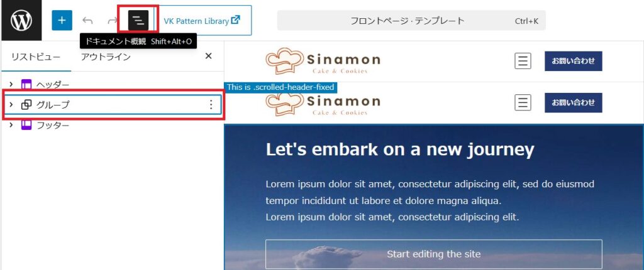Viewport: 644px width, 270px height.
Task: Undo the last change
Action: click(87, 21)
